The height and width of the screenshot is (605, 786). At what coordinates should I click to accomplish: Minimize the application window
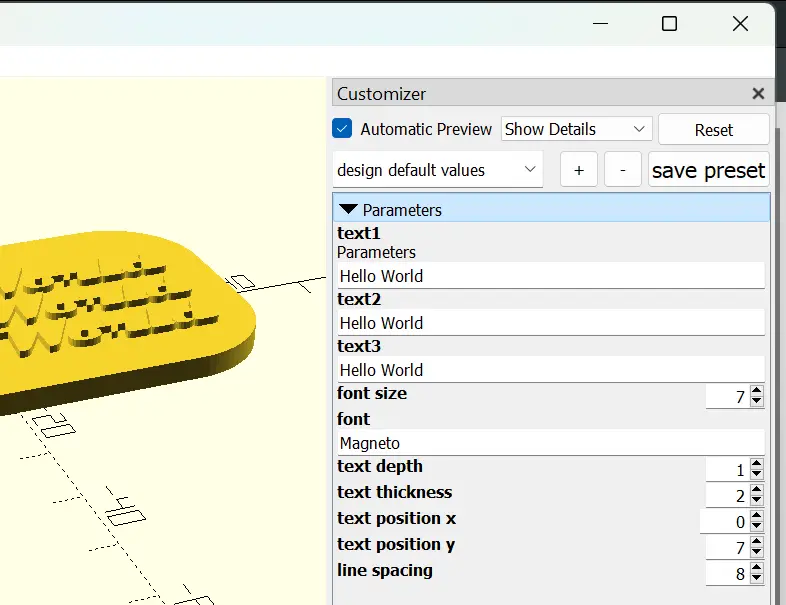[x=600, y=24]
